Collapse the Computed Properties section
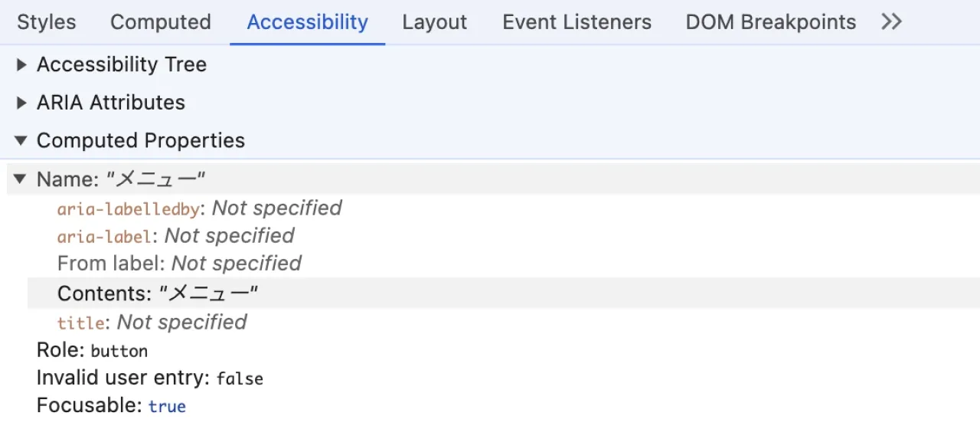The image size is (980, 426). click(21, 141)
